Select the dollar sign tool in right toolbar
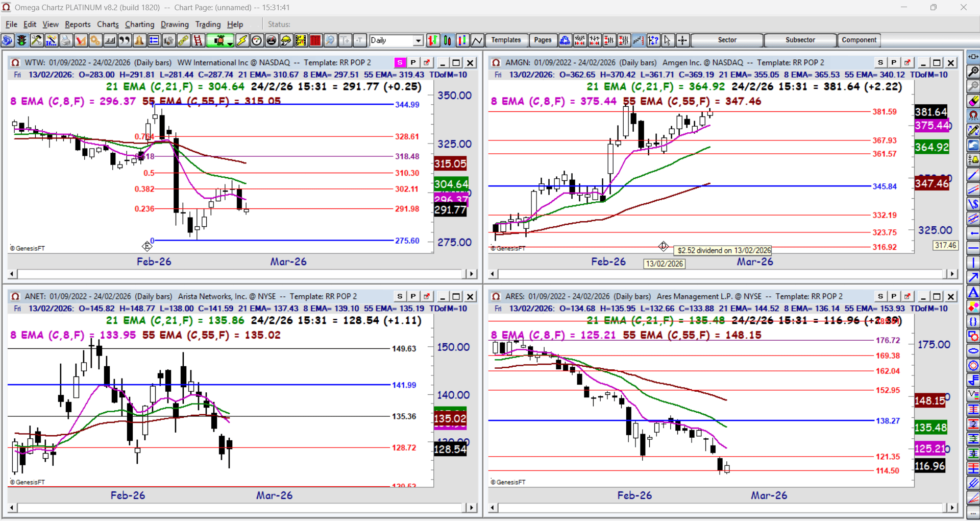Image resolution: width=980 pixels, height=521 pixels. tap(973, 204)
